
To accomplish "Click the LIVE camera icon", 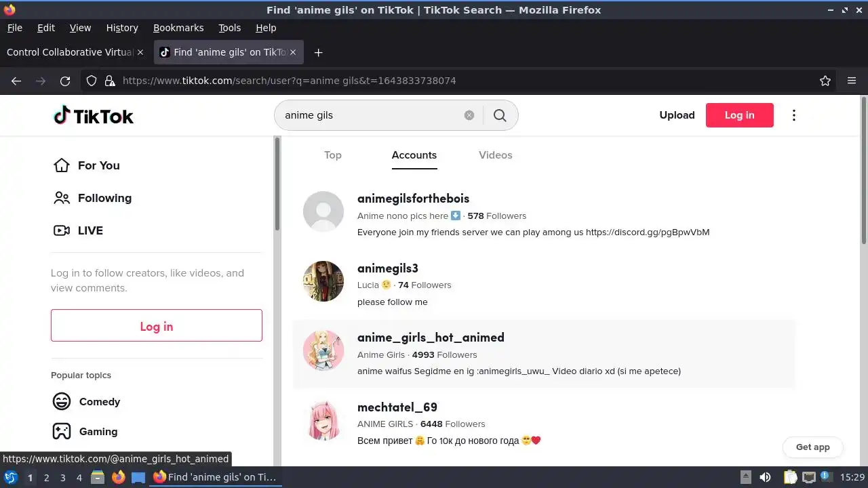I will [62, 230].
